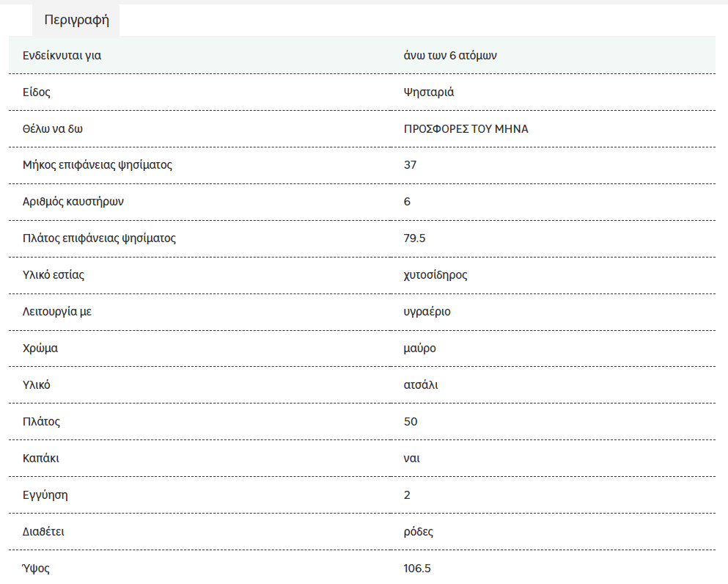Click the Αριθμός καυστήρων label
The width and height of the screenshot is (728, 584).
click(x=73, y=202)
